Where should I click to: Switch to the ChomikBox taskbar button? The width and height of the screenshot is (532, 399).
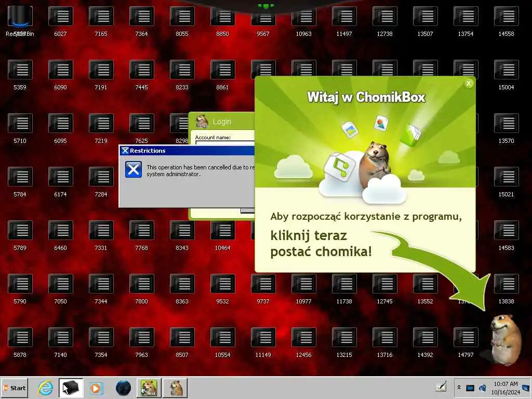pos(149,388)
